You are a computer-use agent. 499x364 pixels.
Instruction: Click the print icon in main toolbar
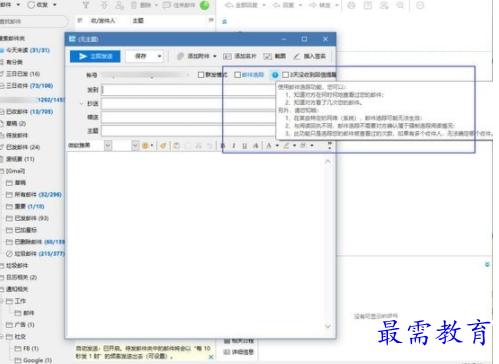tap(351, 5)
